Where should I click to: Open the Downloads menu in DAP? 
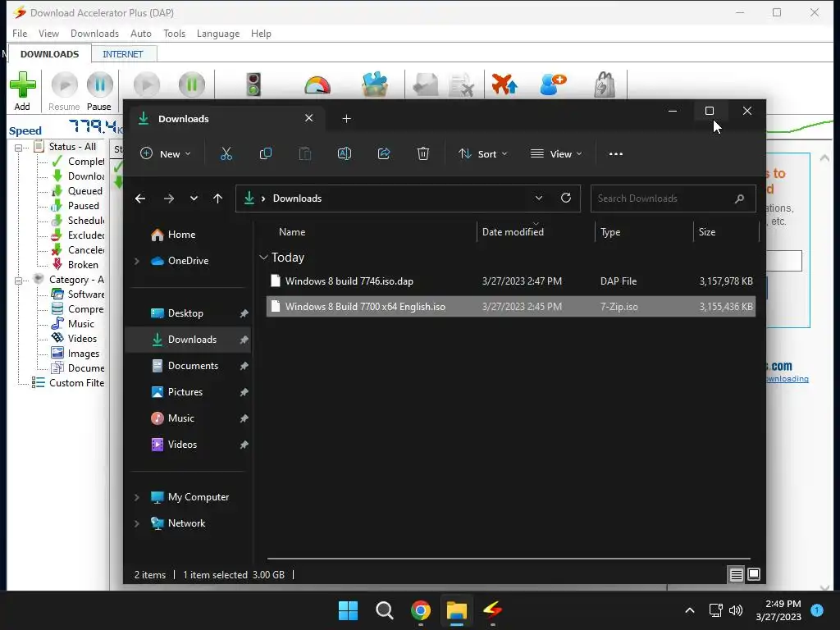click(95, 33)
